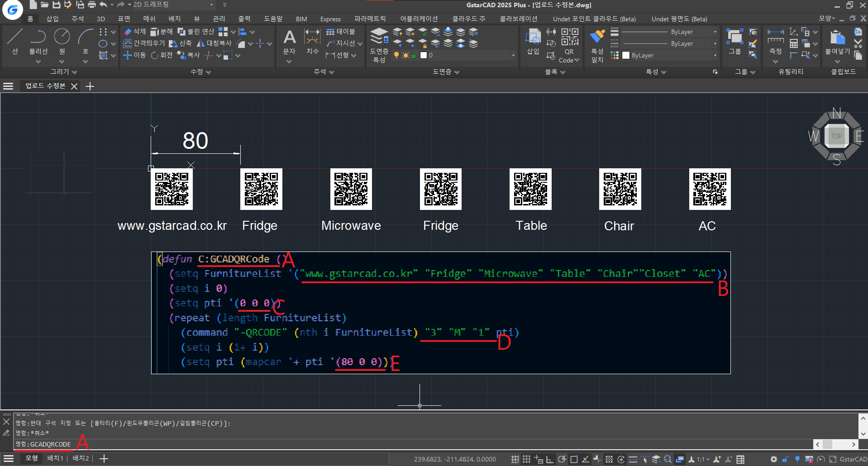Click the Boolean operation (불린 연산) tool
868x466 pixels.
tap(196, 31)
